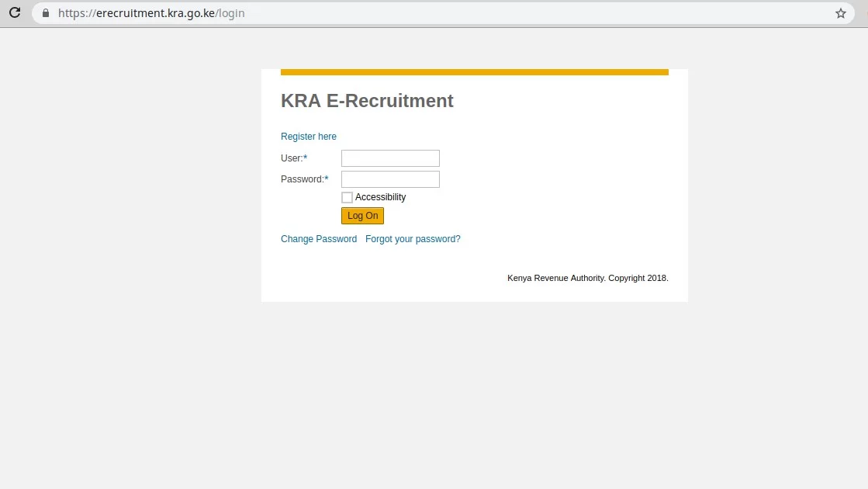868x489 pixels.
Task: Select the address bar URL text
Action: point(151,13)
